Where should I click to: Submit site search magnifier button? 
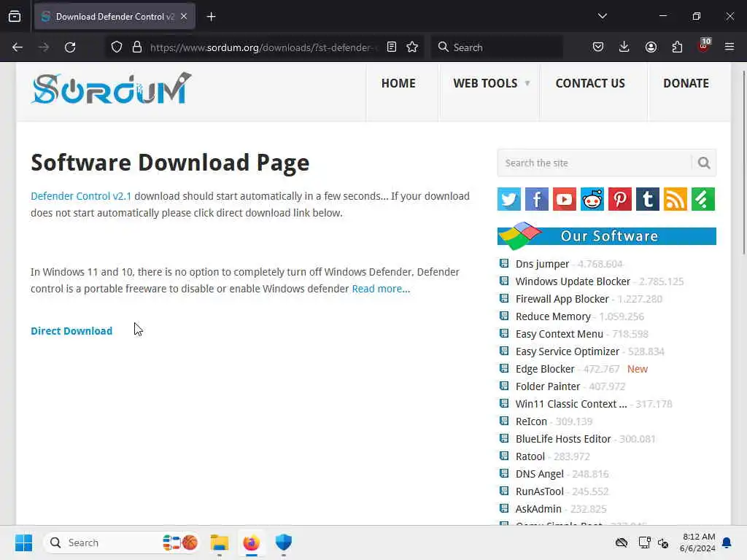point(704,163)
